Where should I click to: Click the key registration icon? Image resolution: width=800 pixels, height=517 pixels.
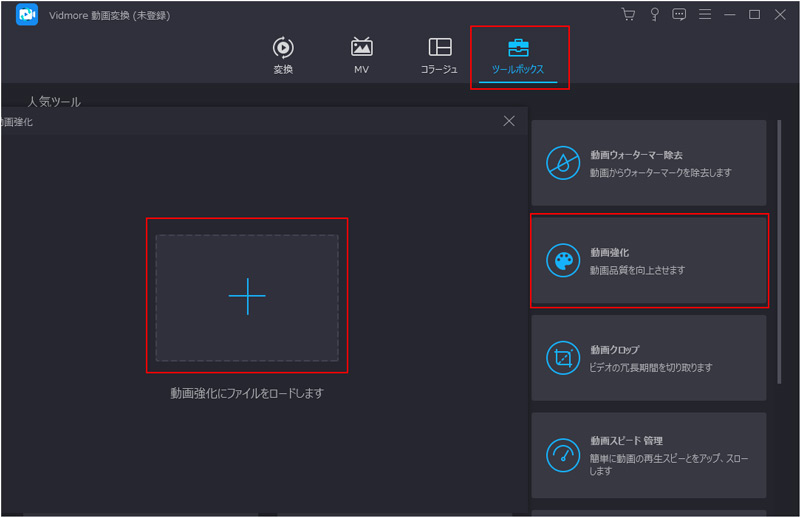654,14
